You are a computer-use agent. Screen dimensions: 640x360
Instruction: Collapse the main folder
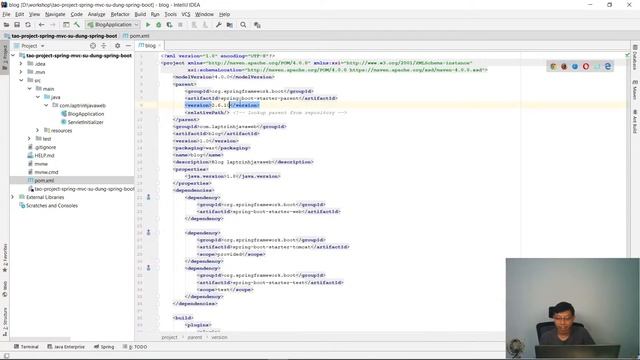point(29,89)
